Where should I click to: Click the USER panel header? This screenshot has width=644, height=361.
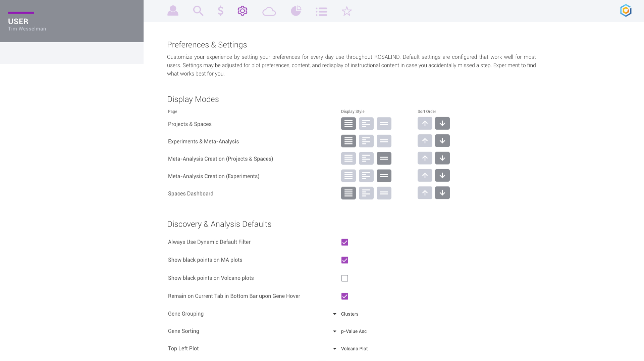click(72, 21)
